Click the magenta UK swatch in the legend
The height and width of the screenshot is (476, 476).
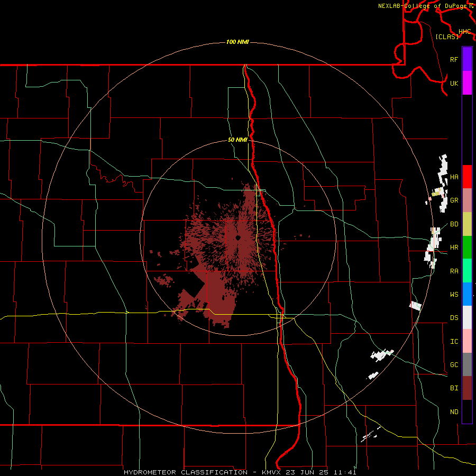[467, 83]
